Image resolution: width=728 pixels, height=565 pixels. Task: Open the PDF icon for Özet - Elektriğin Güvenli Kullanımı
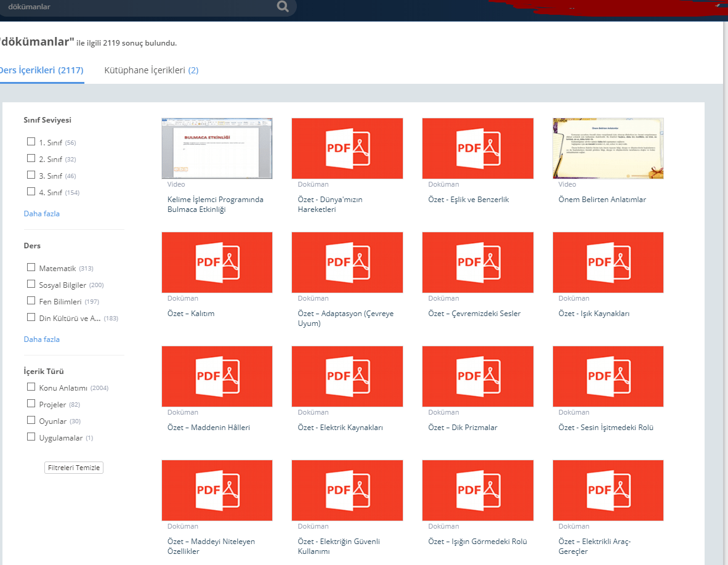(347, 490)
